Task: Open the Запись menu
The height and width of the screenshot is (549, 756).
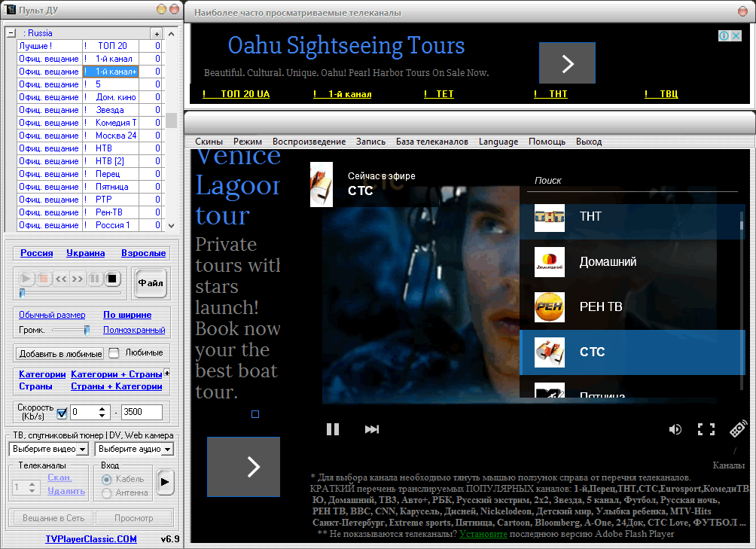Action: [x=370, y=142]
